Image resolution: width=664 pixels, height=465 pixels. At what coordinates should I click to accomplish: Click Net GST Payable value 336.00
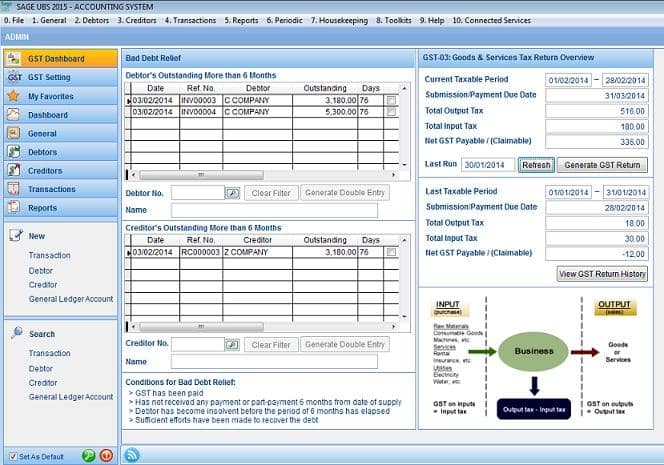(596, 142)
